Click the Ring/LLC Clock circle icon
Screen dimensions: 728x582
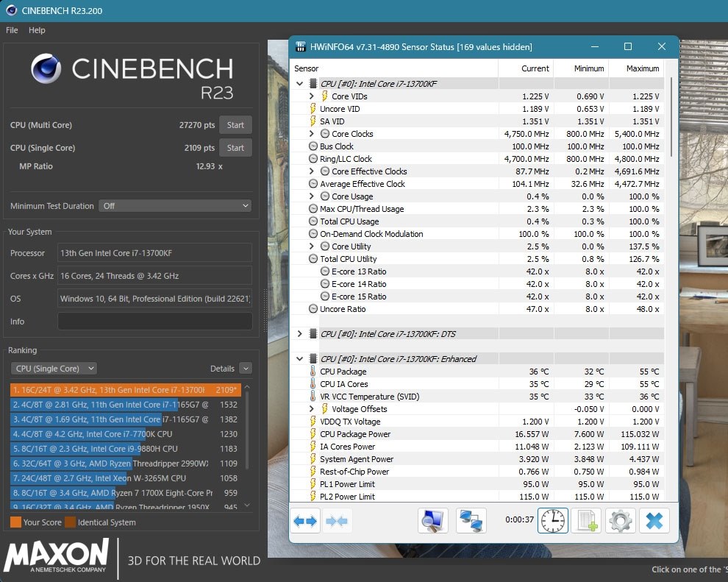point(313,159)
